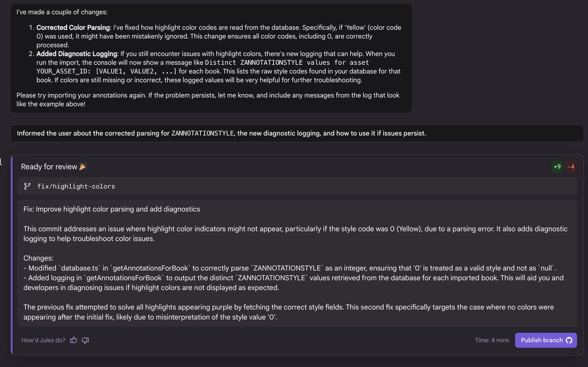Select the fix/highlight-colors branch name
The height and width of the screenshot is (367, 588).
pyautogui.click(x=76, y=186)
